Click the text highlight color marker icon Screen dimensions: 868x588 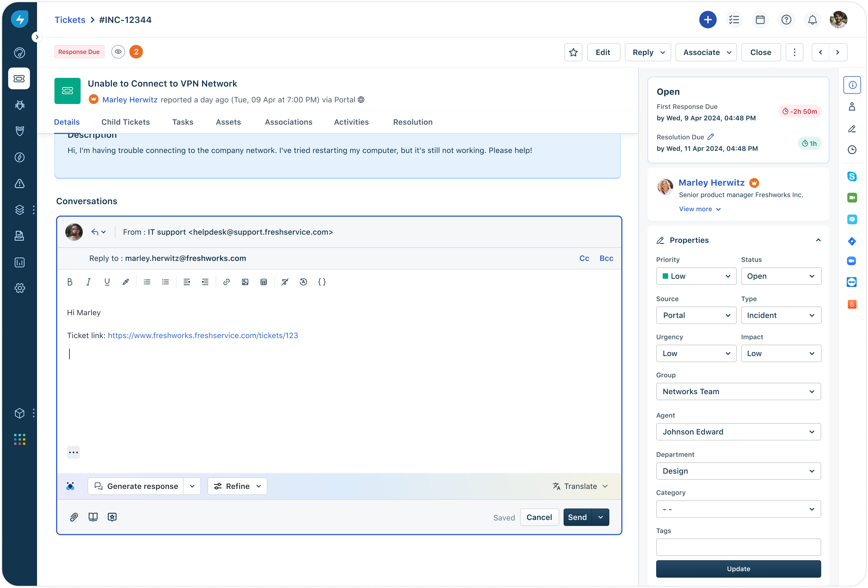coord(126,282)
